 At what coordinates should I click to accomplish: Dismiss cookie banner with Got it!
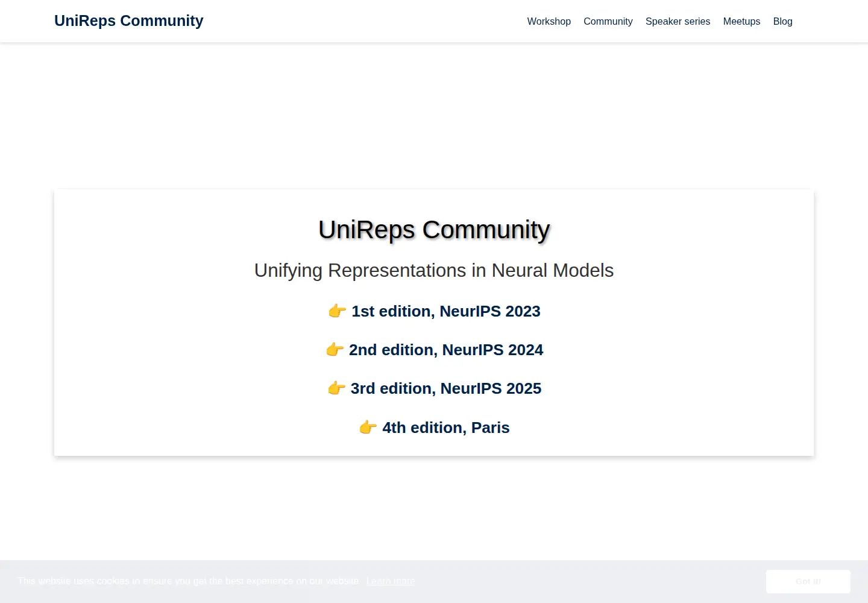[808, 581]
